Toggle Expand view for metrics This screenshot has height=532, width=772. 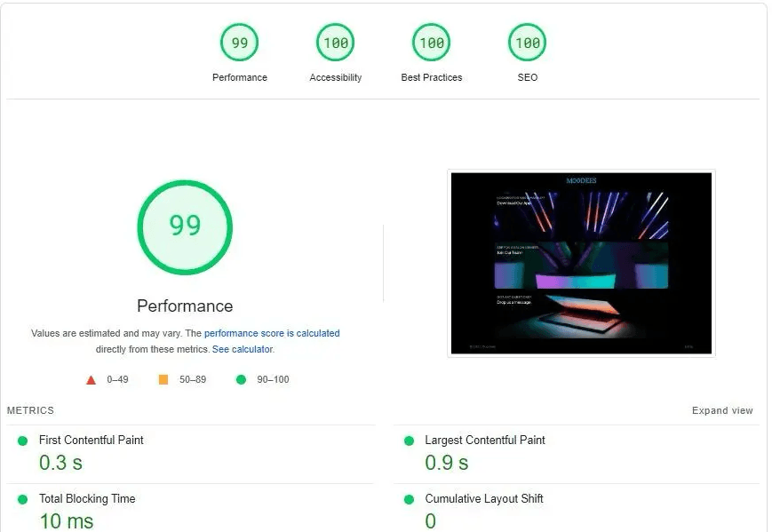tap(722, 411)
